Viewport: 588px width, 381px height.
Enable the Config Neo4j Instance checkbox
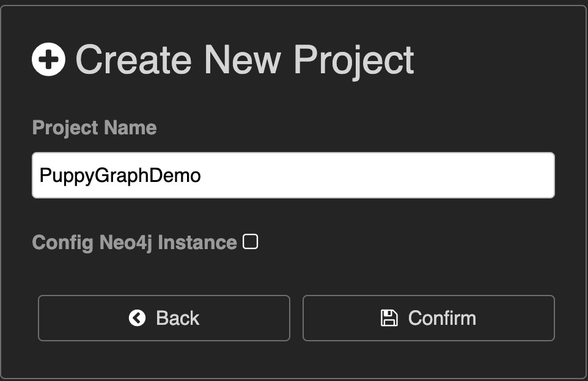pos(251,242)
